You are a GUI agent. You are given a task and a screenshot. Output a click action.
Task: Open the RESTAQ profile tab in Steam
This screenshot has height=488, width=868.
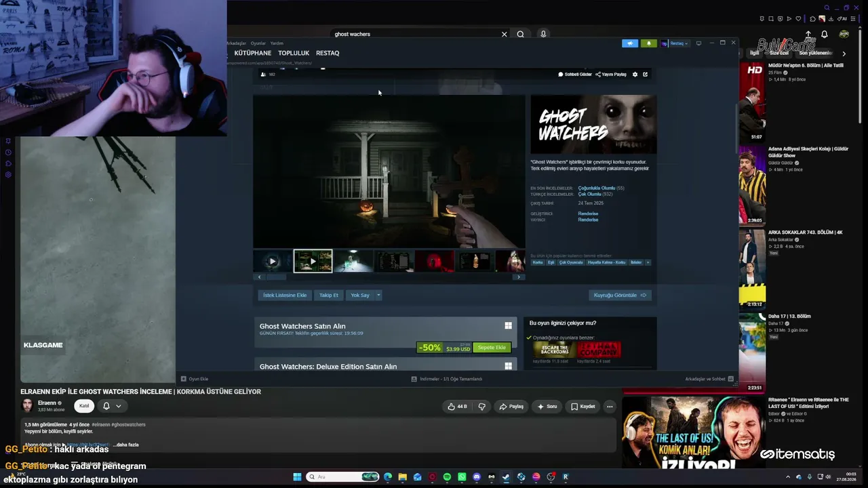328,53
